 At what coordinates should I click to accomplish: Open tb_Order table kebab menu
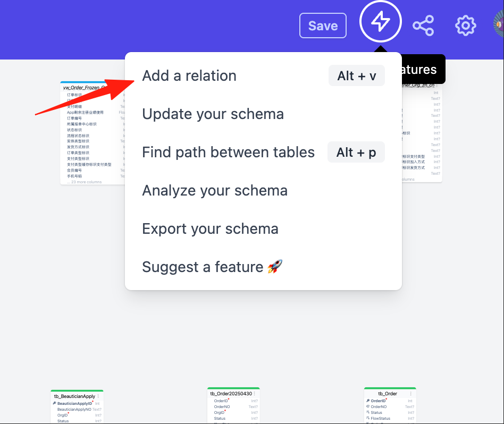411,394
